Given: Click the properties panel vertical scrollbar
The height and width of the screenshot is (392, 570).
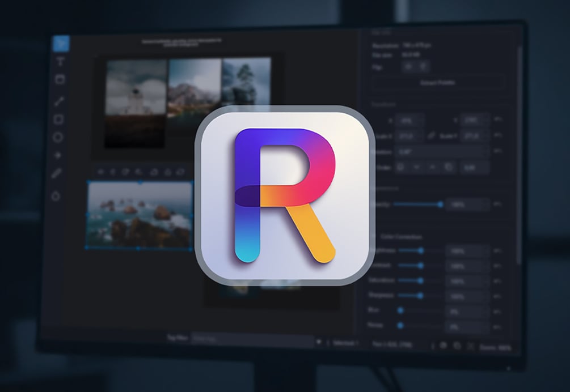Looking at the screenshot, I should click(x=519, y=156).
